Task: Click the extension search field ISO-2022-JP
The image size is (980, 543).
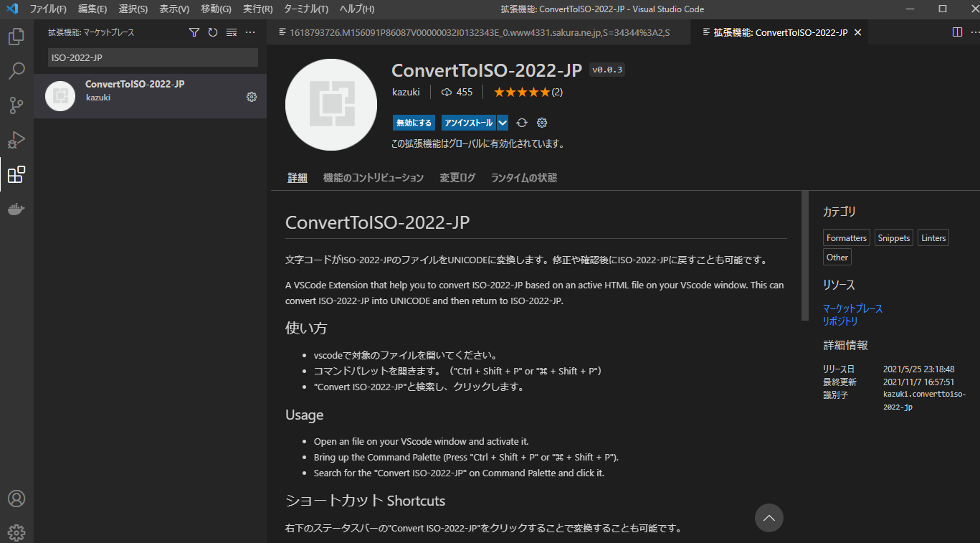Action: tap(153, 57)
